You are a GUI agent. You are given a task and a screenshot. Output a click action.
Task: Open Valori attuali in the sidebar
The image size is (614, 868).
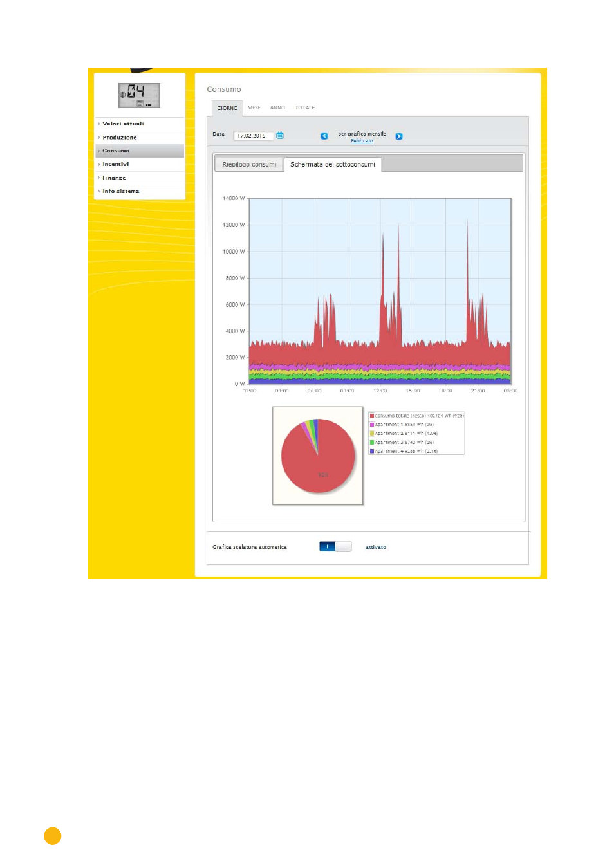tap(140, 124)
